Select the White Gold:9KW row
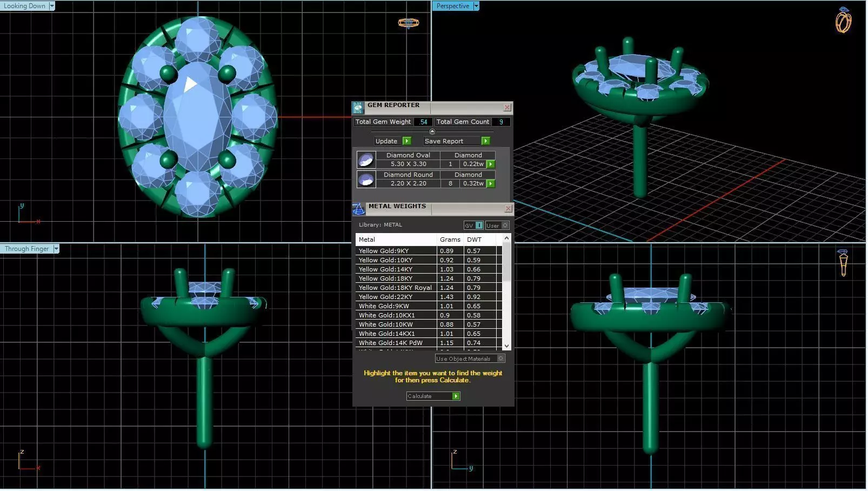 coord(429,306)
